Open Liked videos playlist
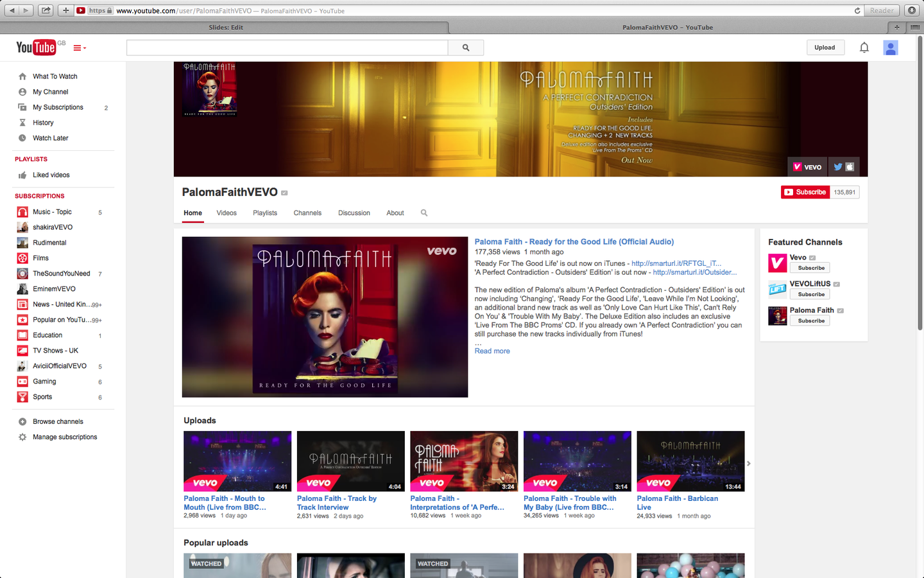Screen dimensions: 924x578 pos(51,175)
